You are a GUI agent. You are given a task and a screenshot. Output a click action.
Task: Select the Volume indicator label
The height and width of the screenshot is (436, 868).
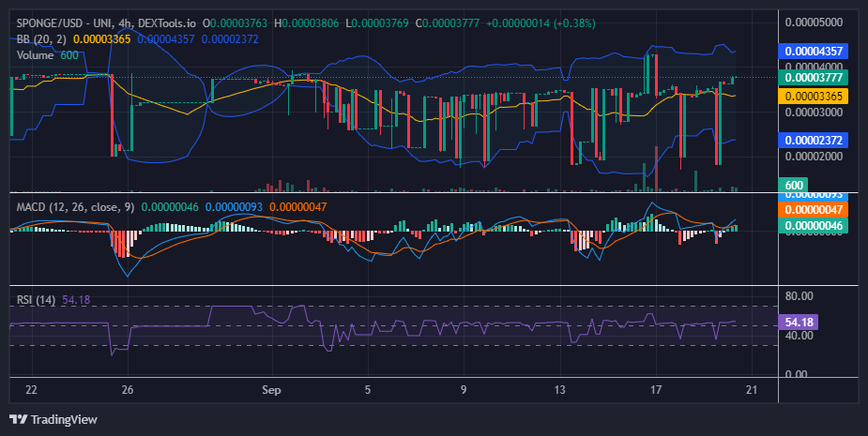pos(35,55)
